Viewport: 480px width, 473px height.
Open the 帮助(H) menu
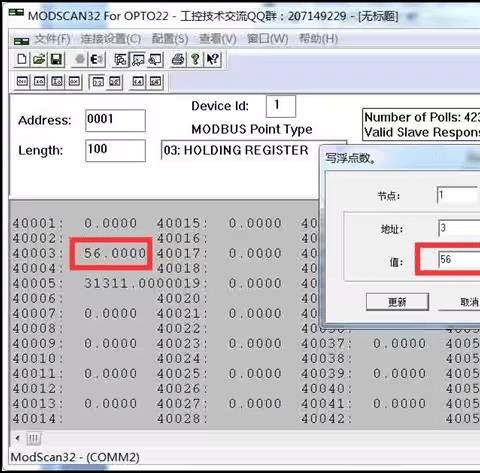tap(318, 39)
